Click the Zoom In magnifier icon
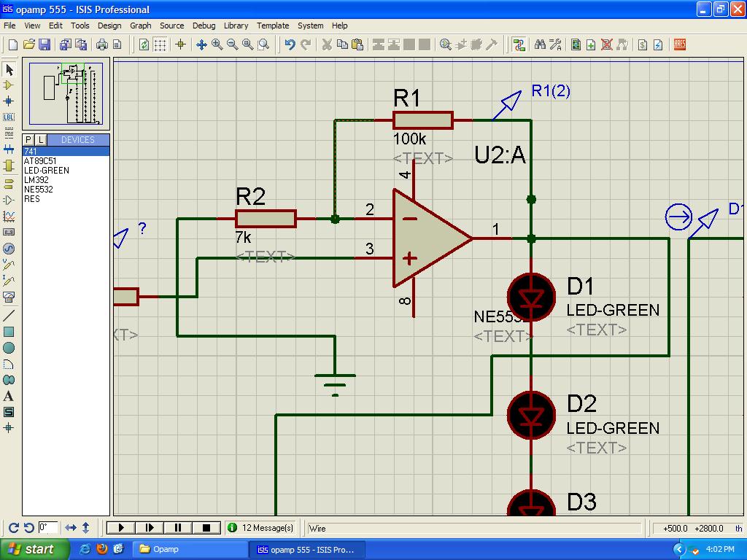This screenshot has height=560, width=747. pos(217,44)
